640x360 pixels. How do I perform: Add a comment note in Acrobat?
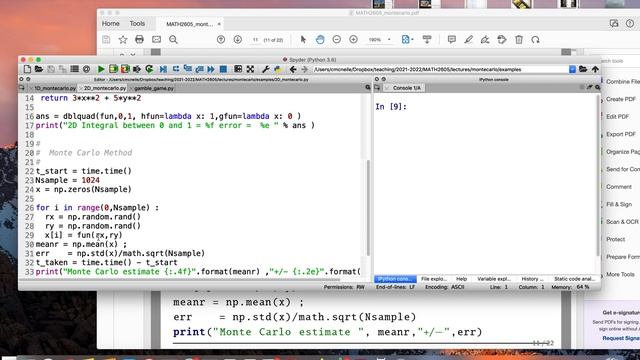pyautogui.click(x=451, y=40)
